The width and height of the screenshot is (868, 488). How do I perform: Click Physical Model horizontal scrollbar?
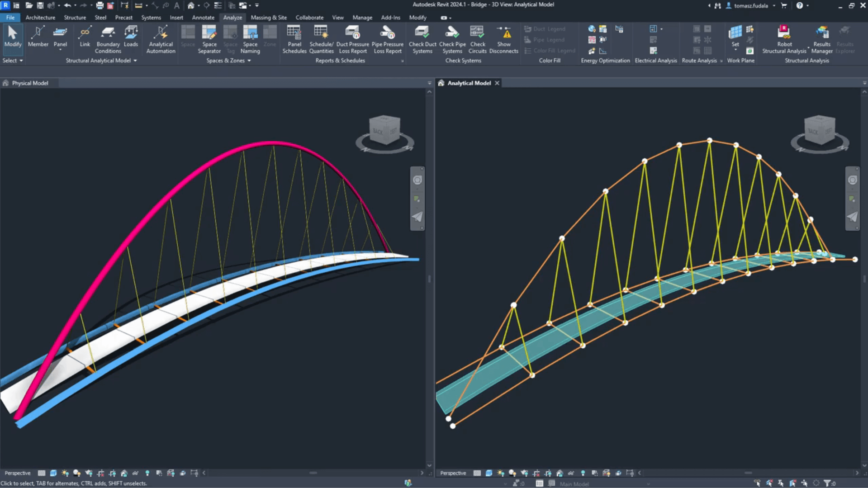(313, 473)
